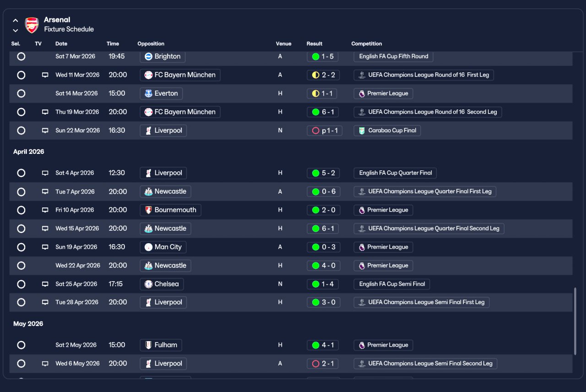Click the Carabao Cup competition logo
The height and width of the screenshot is (392, 586).
click(x=362, y=131)
